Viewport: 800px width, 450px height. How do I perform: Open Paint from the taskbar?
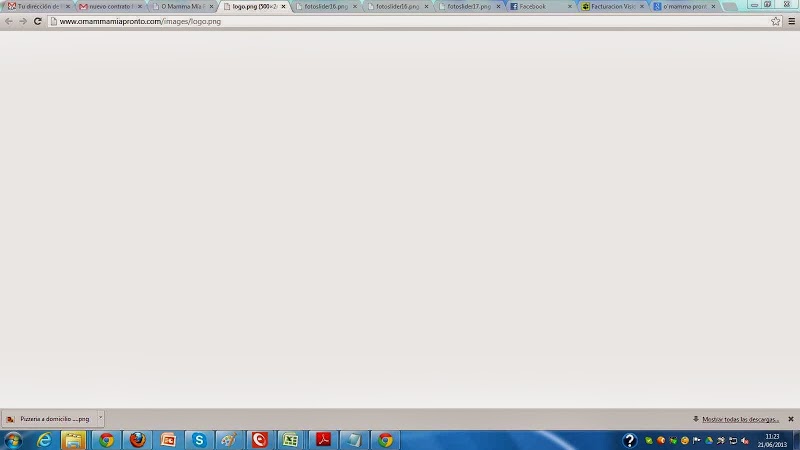[229, 440]
